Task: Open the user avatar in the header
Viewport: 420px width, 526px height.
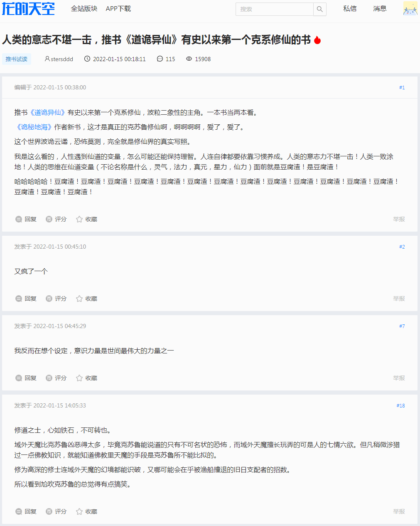Action: [x=410, y=9]
